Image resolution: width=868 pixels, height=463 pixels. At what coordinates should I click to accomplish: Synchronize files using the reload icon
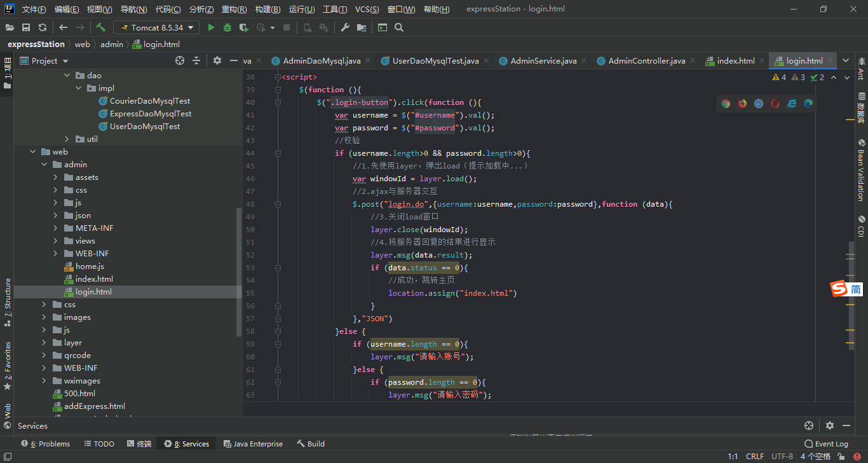pyautogui.click(x=43, y=27)
